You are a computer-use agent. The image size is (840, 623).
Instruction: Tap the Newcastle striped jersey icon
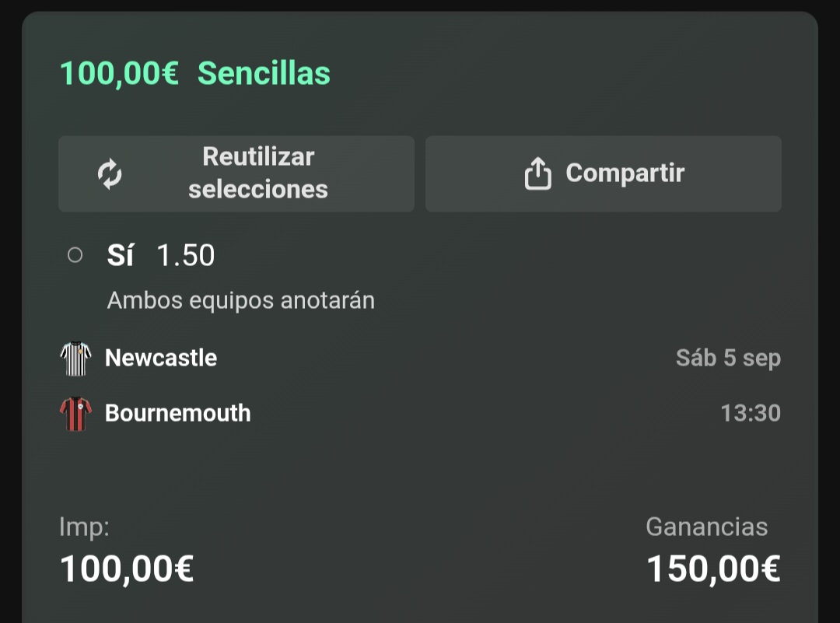point(75,359)
